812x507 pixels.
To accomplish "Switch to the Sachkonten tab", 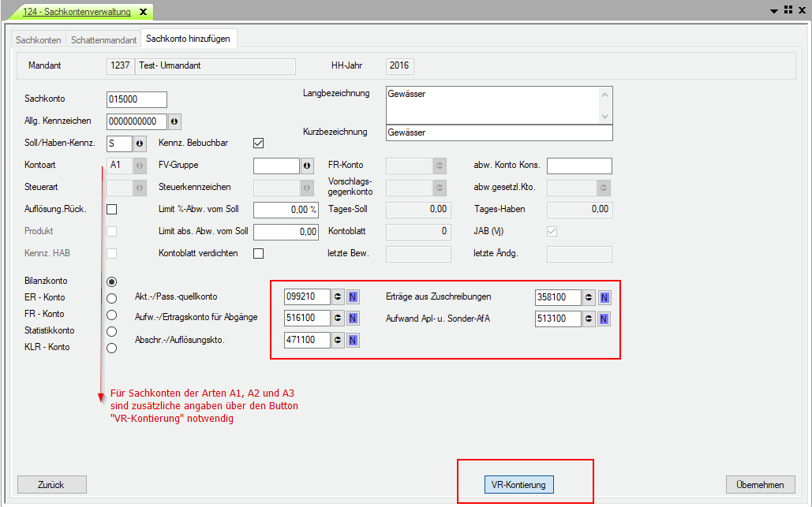I will pyautogui.click(x=39, y=39).
